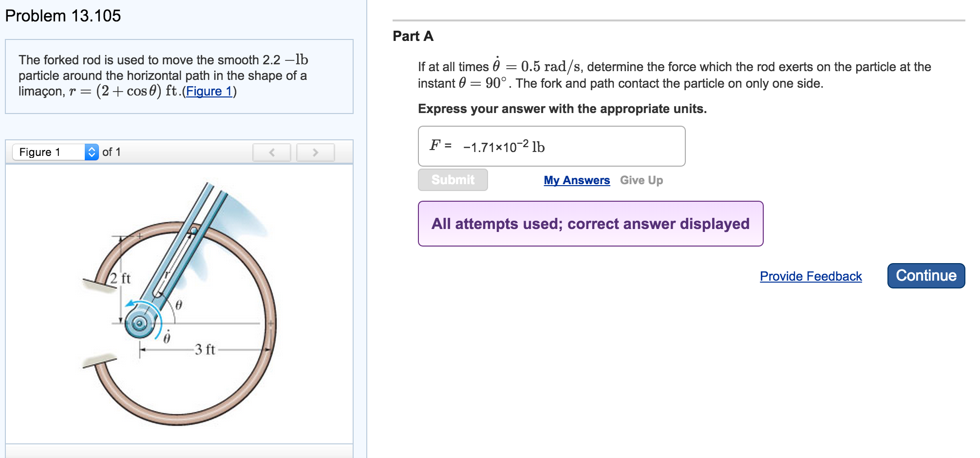980x458 pixels.
Task: Click the pivot hub of the forked rod
Action: [x=139, y=323]
